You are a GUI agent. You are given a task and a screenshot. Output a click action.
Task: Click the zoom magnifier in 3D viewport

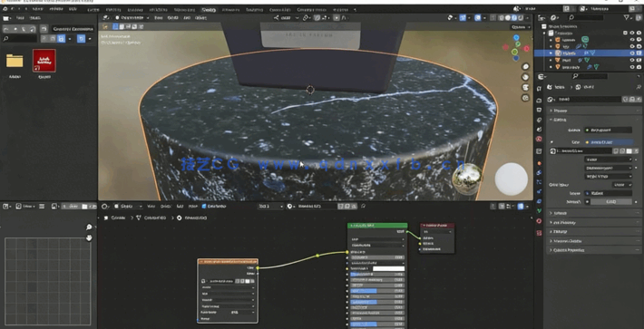tap(526, 66)
